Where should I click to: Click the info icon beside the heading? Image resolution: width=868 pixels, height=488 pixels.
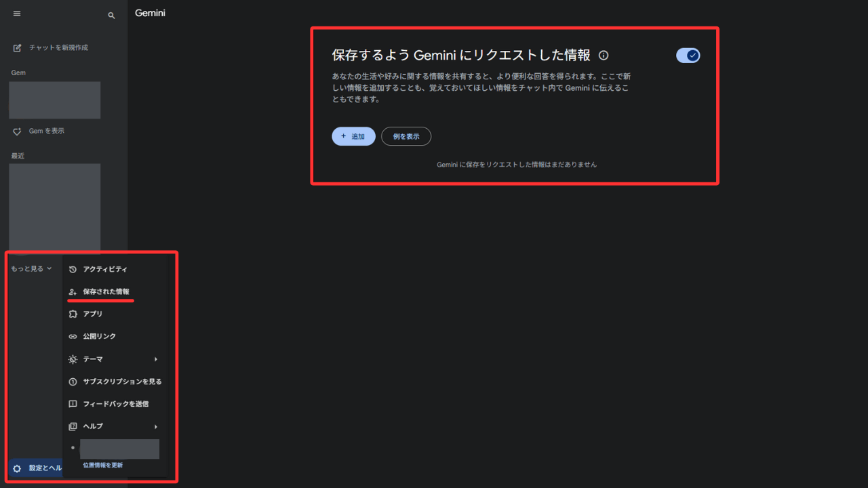pyautogui.click(x=604, y=56)
